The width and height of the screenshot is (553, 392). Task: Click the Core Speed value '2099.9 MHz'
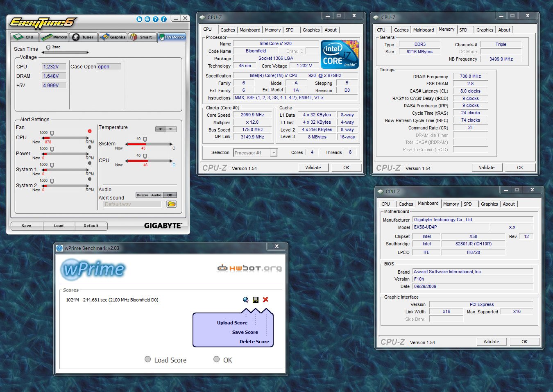[252, 115]
